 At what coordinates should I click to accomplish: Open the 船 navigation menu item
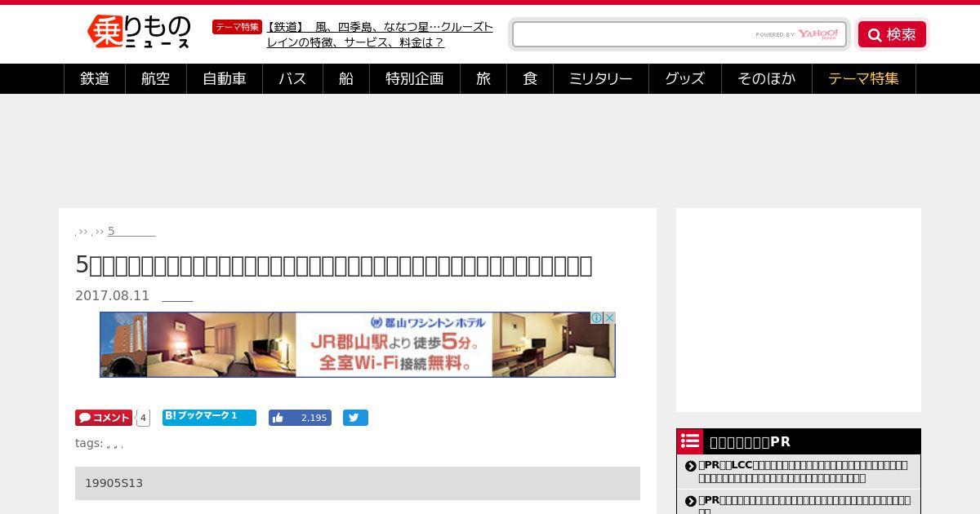[x=346, y=79]
